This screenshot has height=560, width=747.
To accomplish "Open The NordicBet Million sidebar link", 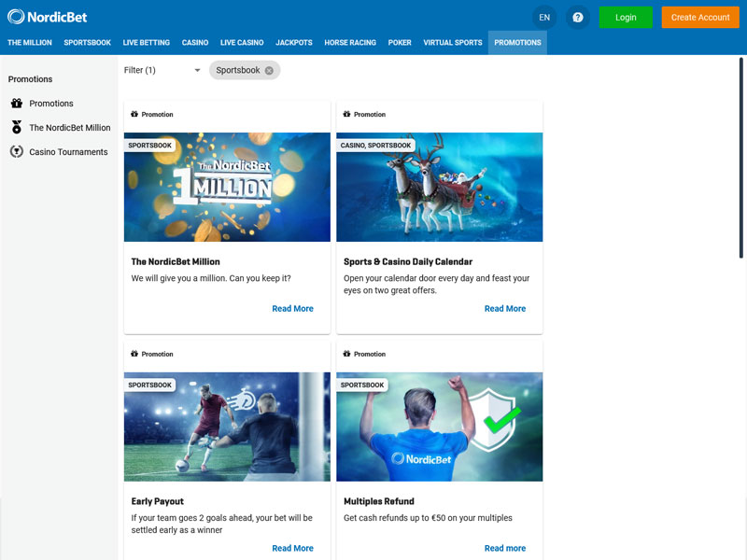I will pos(70,128).
